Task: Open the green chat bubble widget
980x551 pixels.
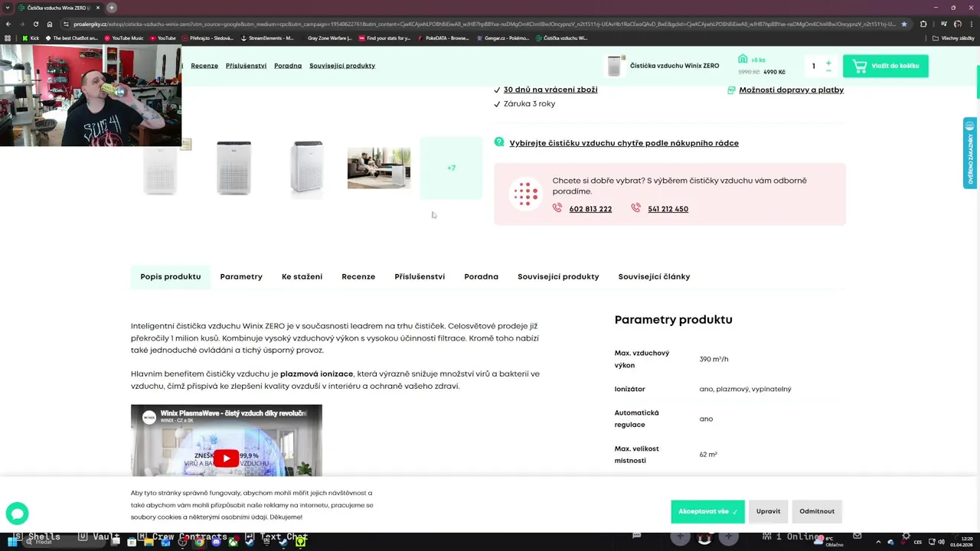Action: 17,514
